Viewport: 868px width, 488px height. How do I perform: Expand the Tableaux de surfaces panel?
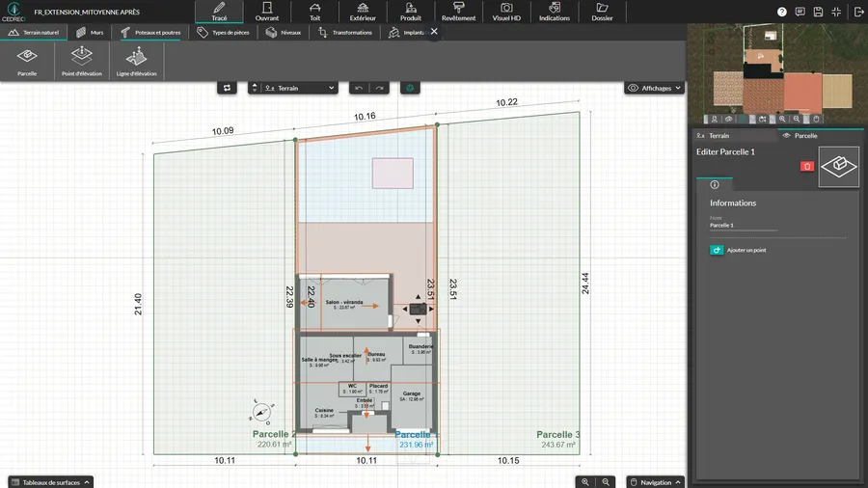coord(51,481)
